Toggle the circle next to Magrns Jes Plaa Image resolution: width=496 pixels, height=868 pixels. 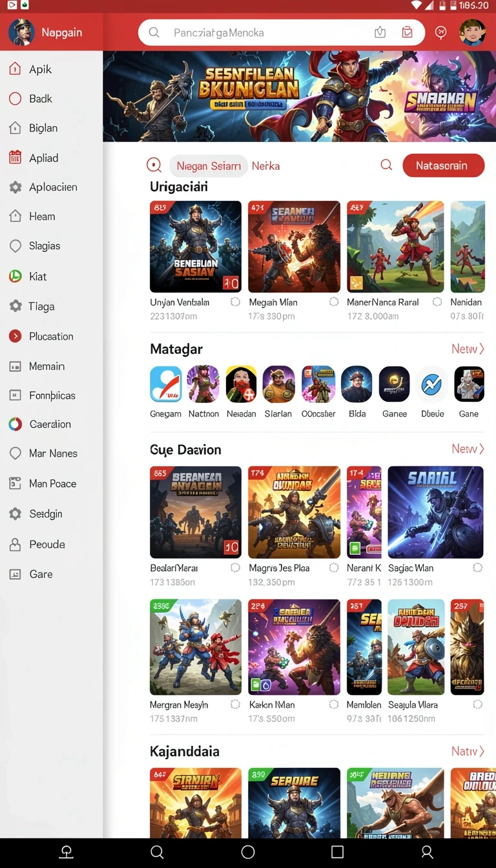click(334, 568)
